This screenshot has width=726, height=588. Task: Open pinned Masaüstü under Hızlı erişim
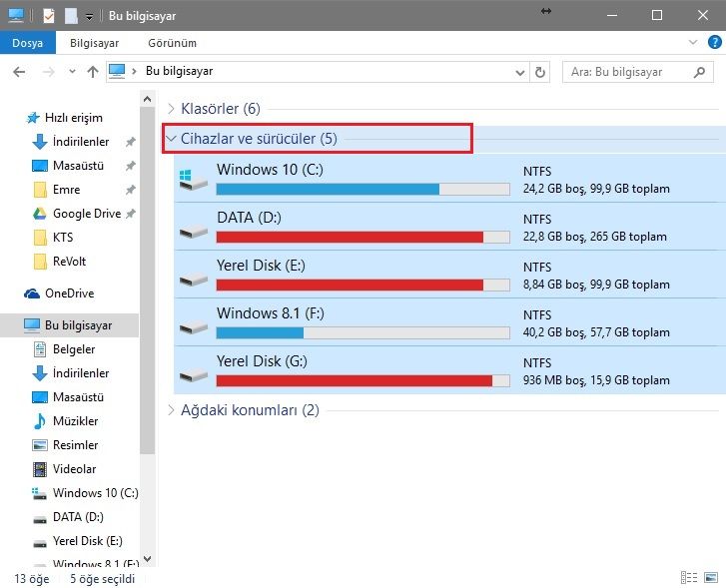(78, 166)
